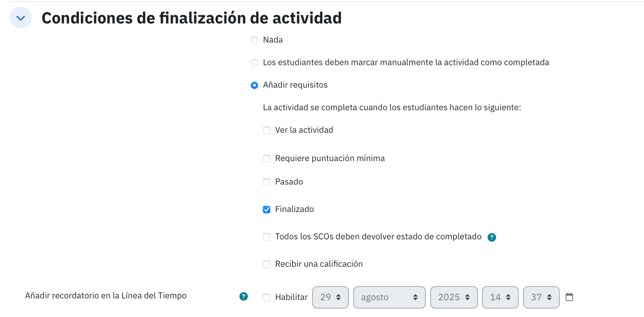Open the calendar date picker icon
Screen dimensions: 644x317
569,297
